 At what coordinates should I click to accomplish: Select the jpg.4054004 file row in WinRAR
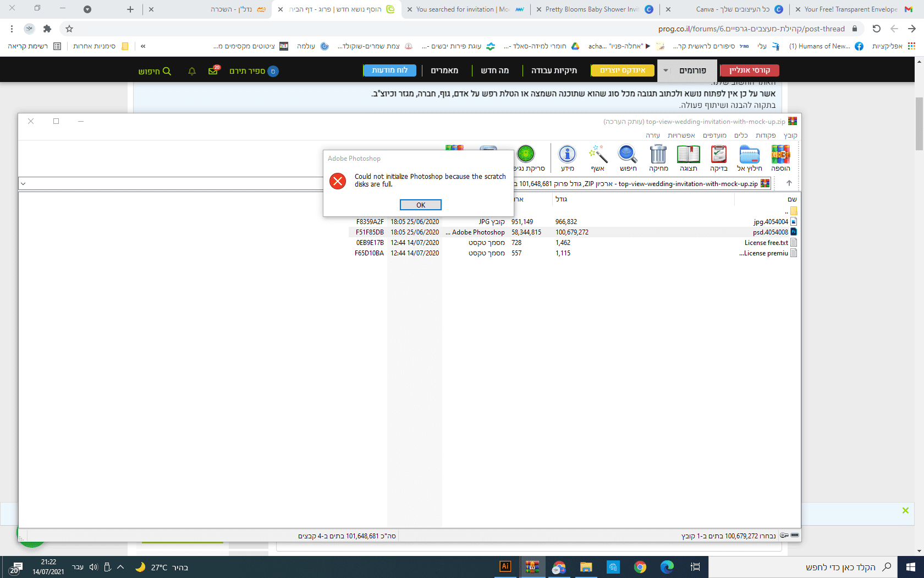[574, 222]
